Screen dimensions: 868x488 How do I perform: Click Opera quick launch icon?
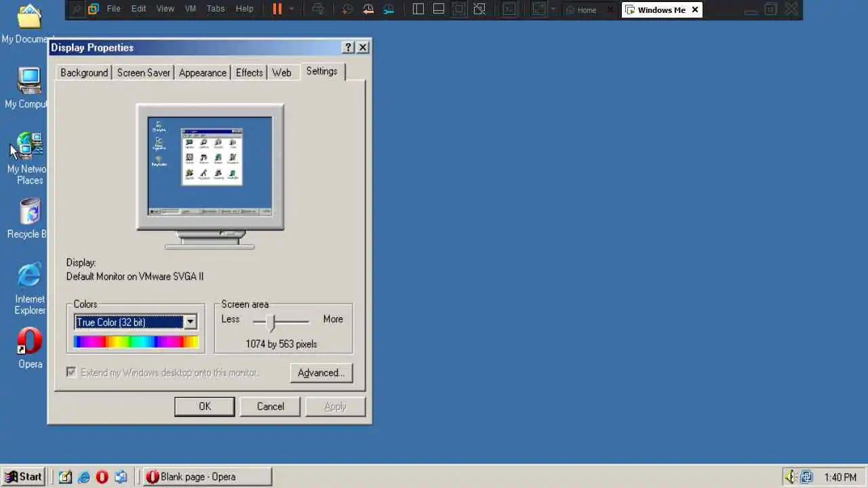click(102, 477)
